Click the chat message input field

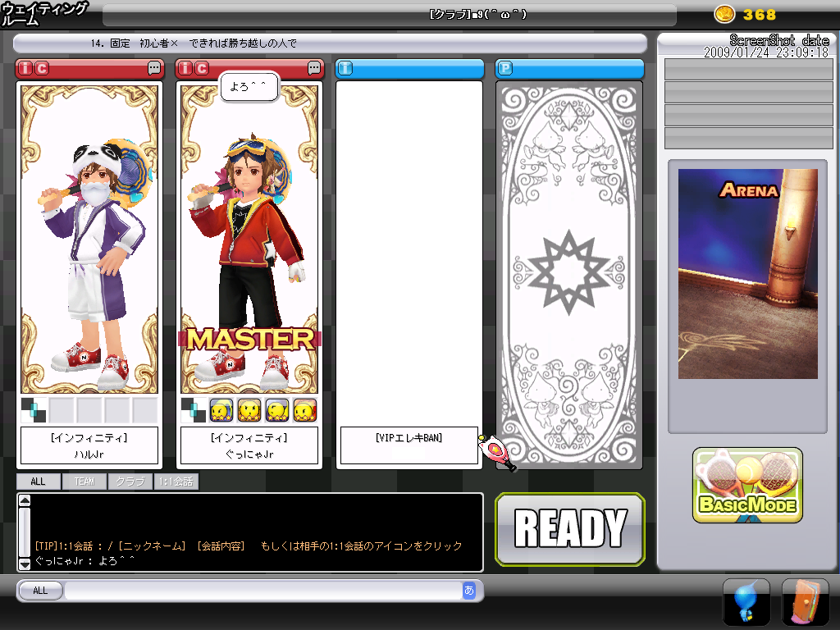(262, 591)
